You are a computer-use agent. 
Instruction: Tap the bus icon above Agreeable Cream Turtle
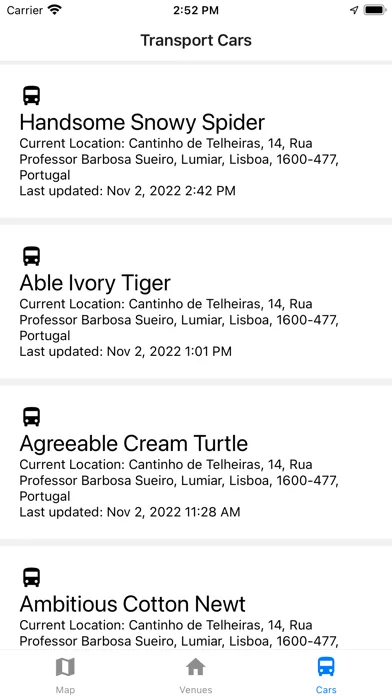[32, 417]
